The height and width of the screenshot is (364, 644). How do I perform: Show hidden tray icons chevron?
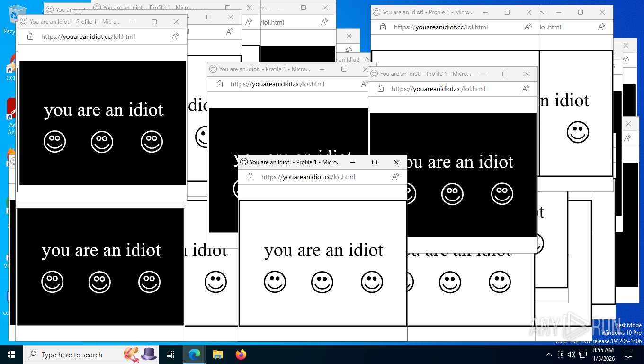point(549,355)
